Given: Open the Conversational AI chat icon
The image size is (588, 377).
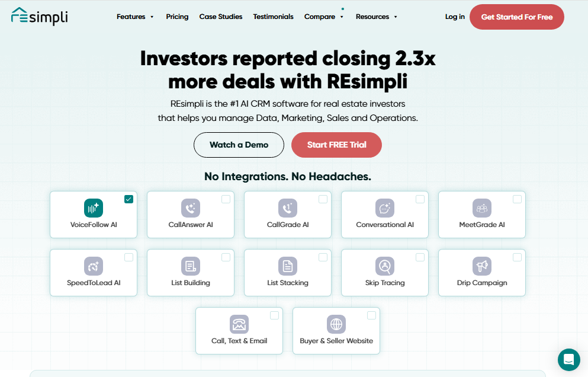Looking at the screenshot, I should [x=384, y=207].
